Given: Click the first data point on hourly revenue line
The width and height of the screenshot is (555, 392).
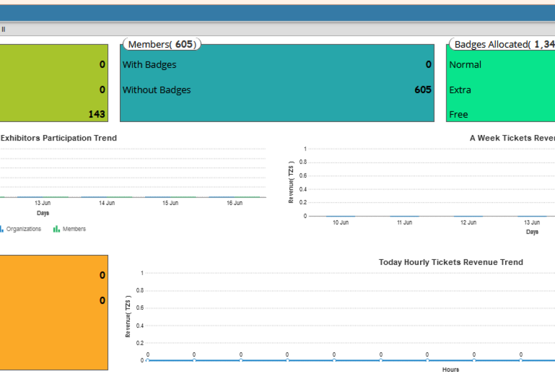Looking at the screenshot, I should click(148, 360).
